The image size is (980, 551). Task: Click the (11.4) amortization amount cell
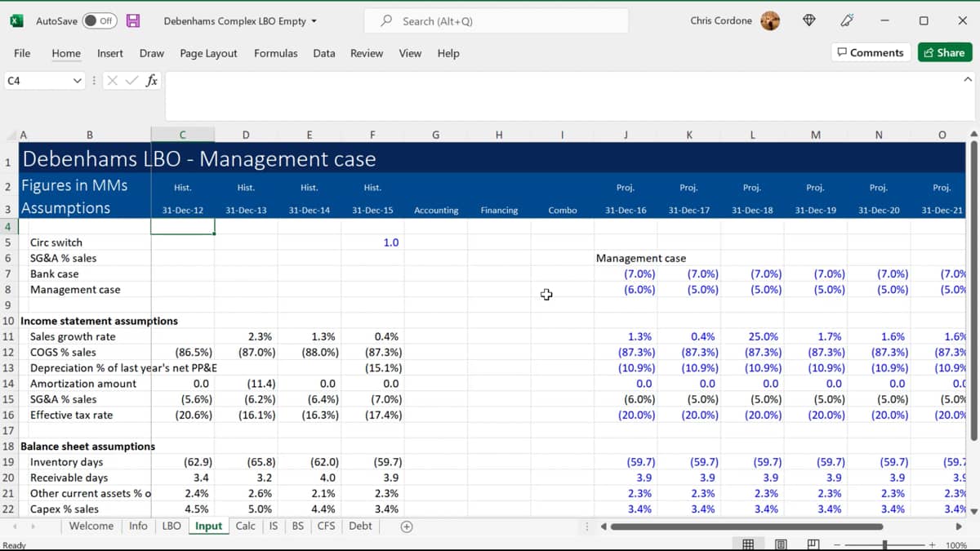(246, 384)
